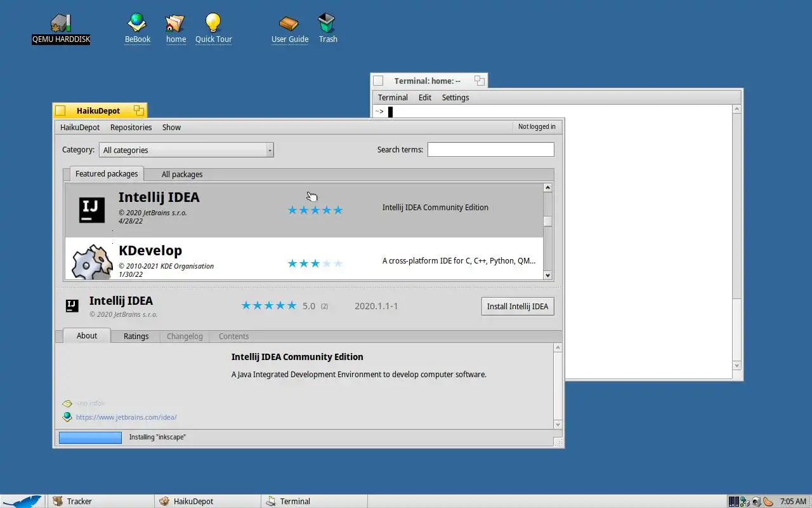Open the network status tray icon
The width and height of the screenshot is (812, 508).
(745, 501)
